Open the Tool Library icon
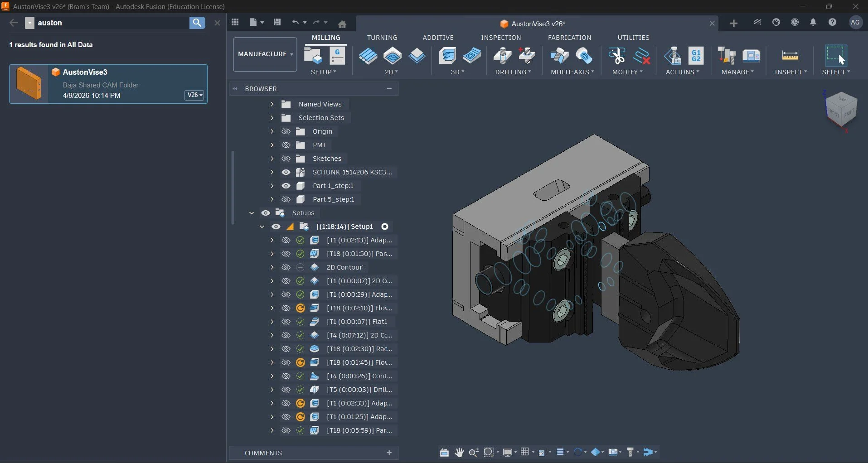Viewport: 868px width, 463px height. tap(727, 56)
